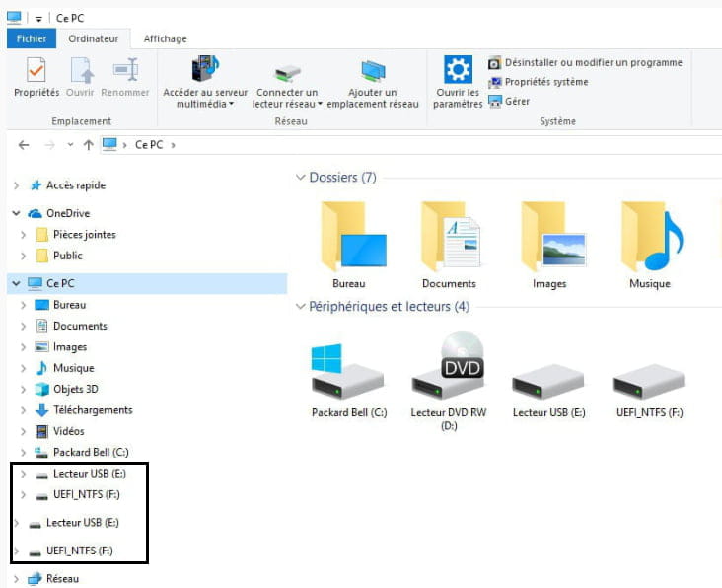Expand Vidéos node in sidebar
The height and width of the screenshot is (588, 722).
tap(23, 431)
